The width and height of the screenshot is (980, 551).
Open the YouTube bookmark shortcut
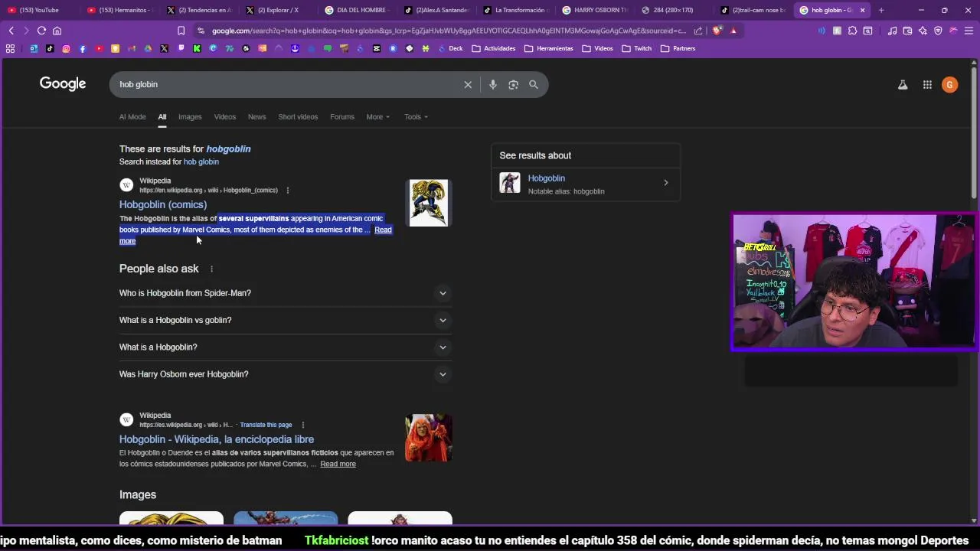click(x=100, y=48)
